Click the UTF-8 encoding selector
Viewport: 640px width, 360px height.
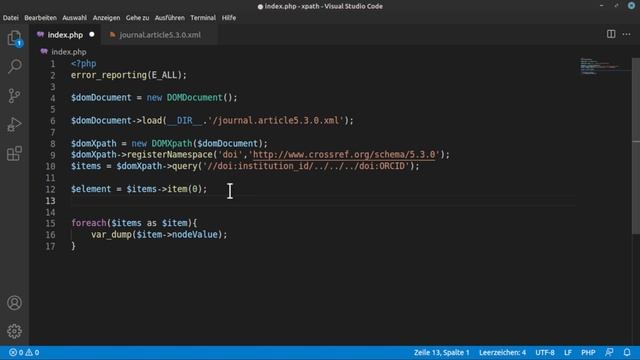544,352
